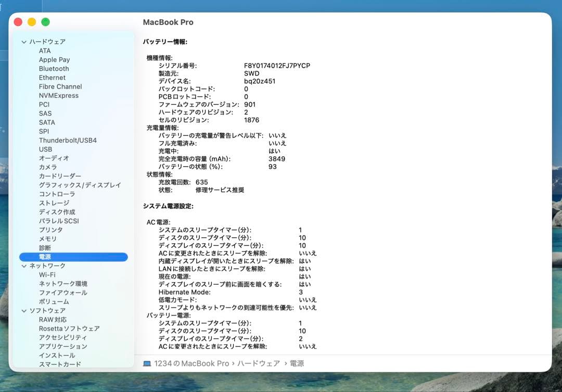Click the MacBook Pro icon in the breadcrumb bar
The height and width of the screenshot is (392, 562).
click(x=148, y=363)
